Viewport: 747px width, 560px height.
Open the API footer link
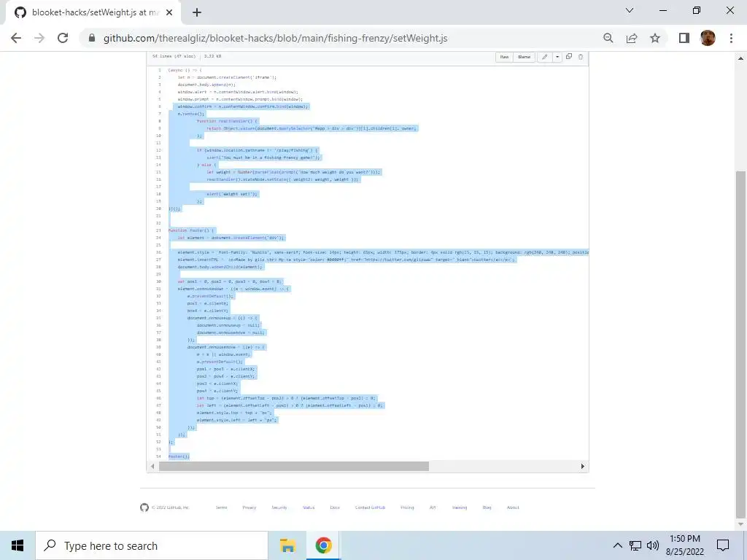pos(433,507)
